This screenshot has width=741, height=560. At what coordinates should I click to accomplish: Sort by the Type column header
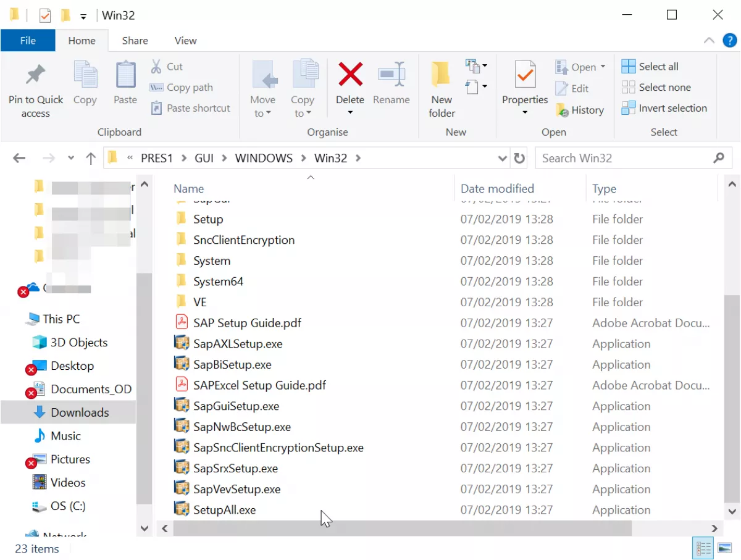click(x=604, y=189)
